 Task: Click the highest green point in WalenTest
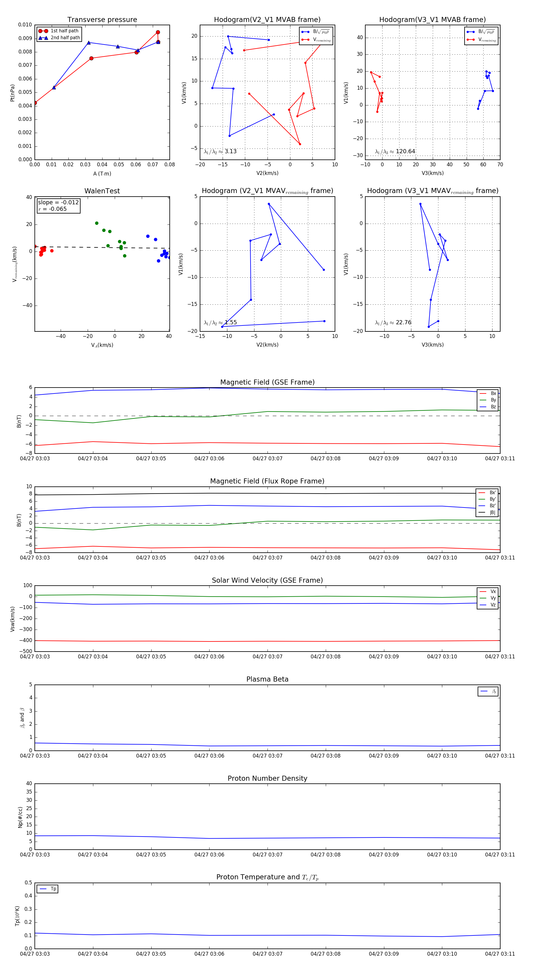pyautogui.click(x=97, y=223)
